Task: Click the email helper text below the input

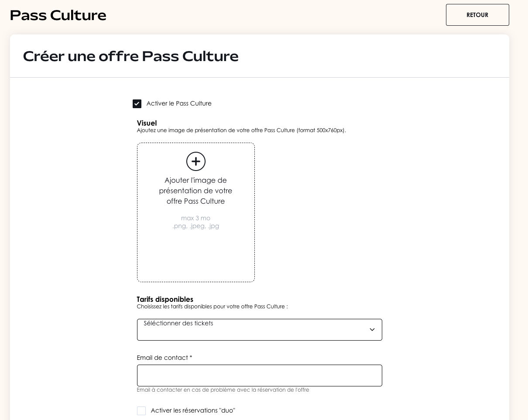Action: tap(223, 390)
